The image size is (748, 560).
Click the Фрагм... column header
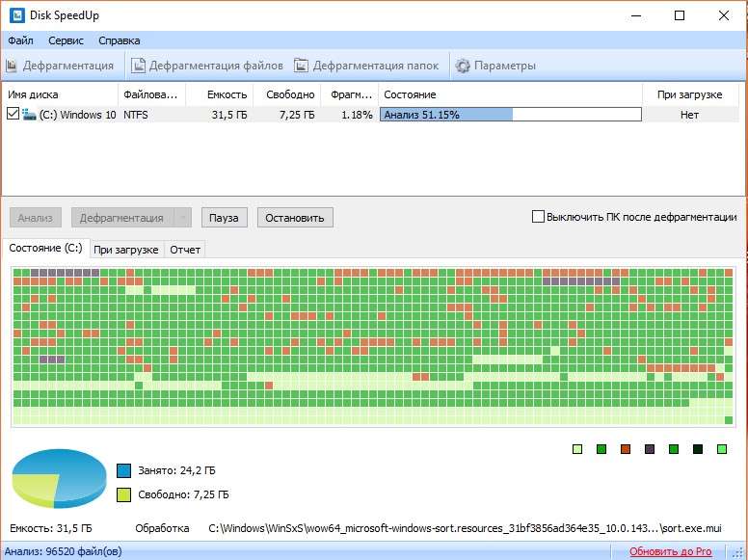point(350,94)
